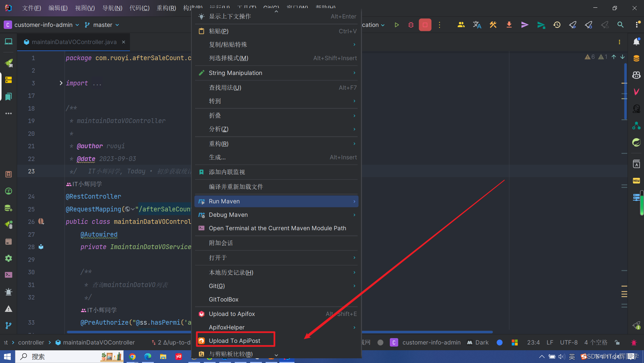
Task: Open Project tool window icon in left sidebar
Action: pos(8,42)
